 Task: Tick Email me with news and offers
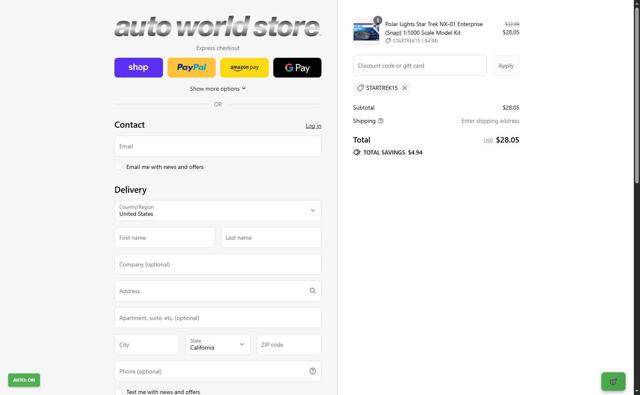[118, 167]
